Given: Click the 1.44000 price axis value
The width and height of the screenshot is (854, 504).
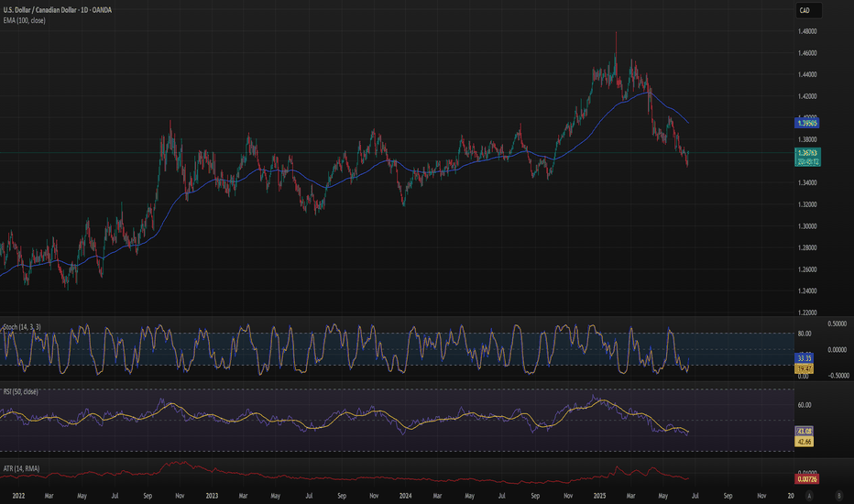Looking at the screenshot, I should point(807,74).
